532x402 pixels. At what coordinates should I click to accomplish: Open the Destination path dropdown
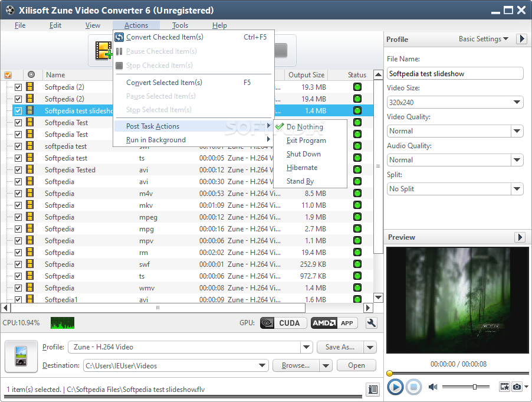point(262,365)
